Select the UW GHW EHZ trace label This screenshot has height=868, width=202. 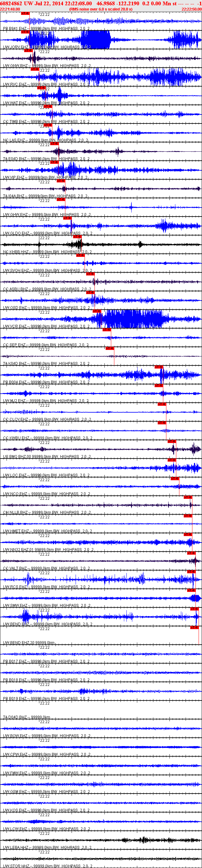pos(47,215)
